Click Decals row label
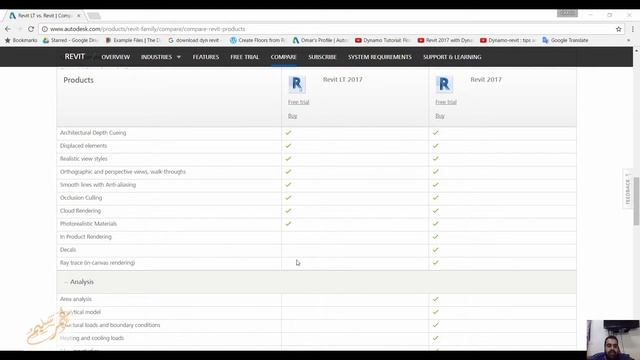Viewport: 640px width, 360px height. click(68, 250)
